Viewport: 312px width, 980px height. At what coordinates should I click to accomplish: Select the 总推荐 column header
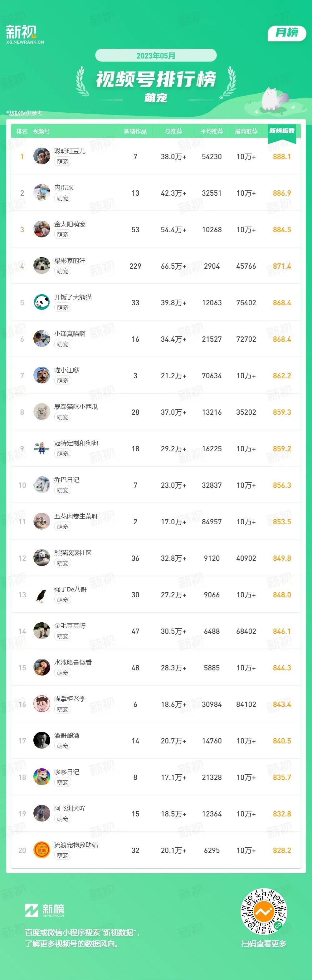173,131
